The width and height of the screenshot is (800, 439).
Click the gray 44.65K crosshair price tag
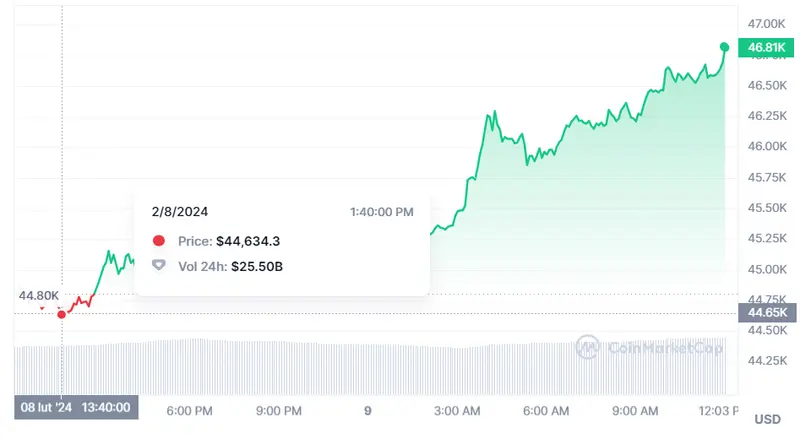[x=766, y=313]
